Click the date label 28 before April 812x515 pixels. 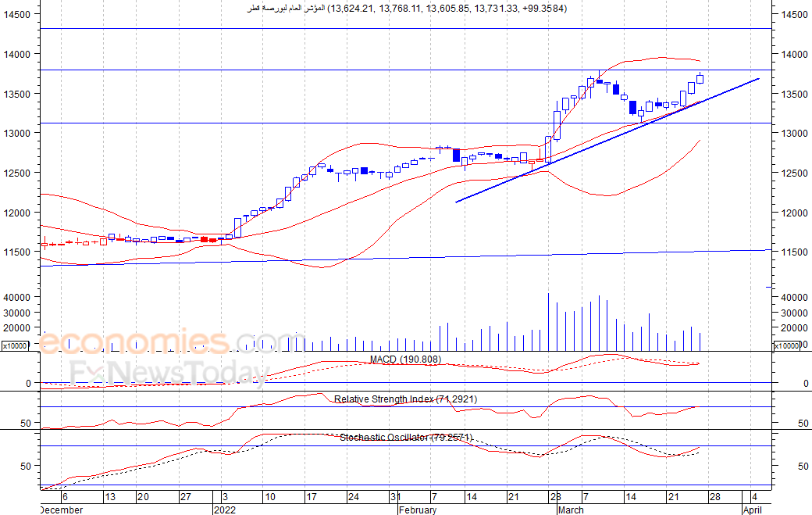pos(714,497)
